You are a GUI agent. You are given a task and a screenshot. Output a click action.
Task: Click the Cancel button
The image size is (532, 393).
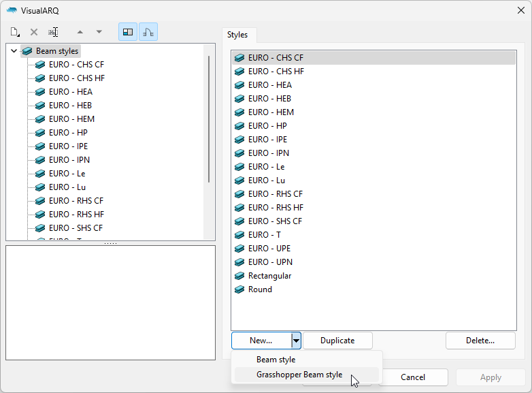(413, 377)
